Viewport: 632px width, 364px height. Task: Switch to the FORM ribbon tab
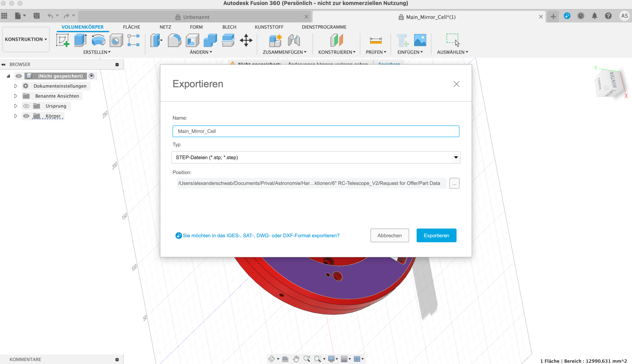(196, 27)
